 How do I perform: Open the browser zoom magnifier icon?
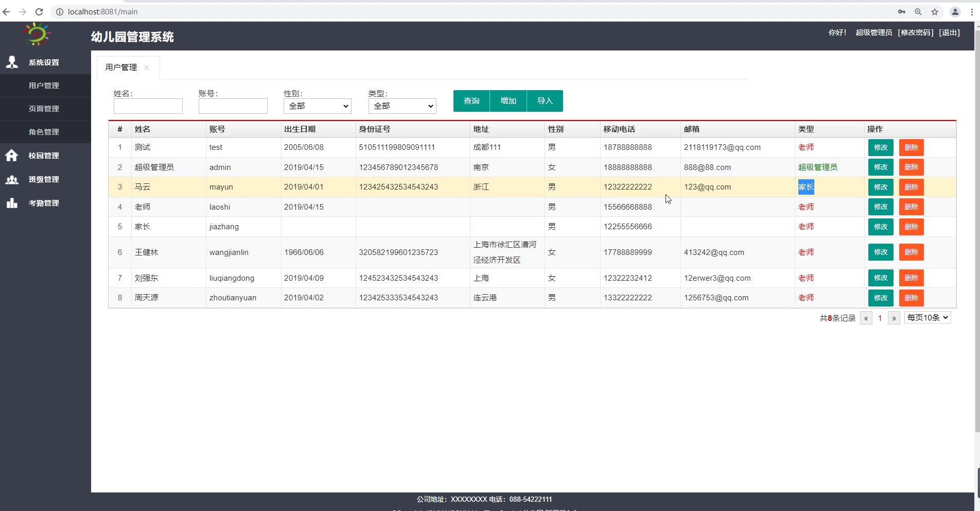coord(918,12)
